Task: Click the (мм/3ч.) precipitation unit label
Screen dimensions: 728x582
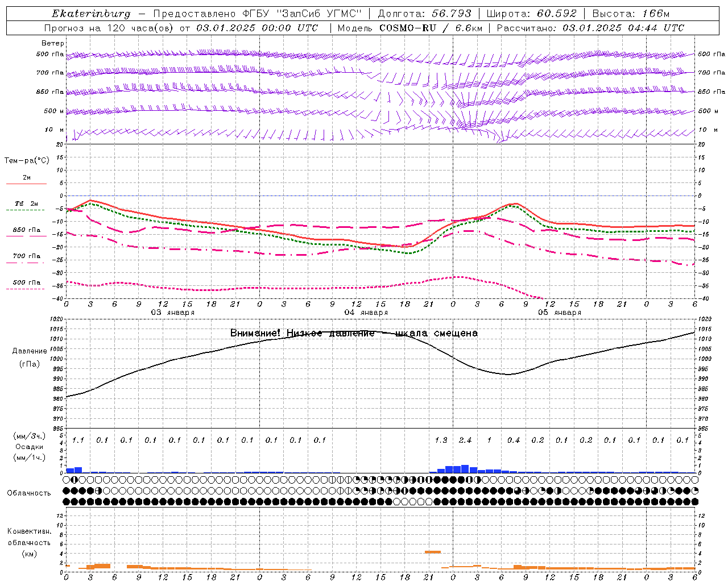Action: [29, 436]
